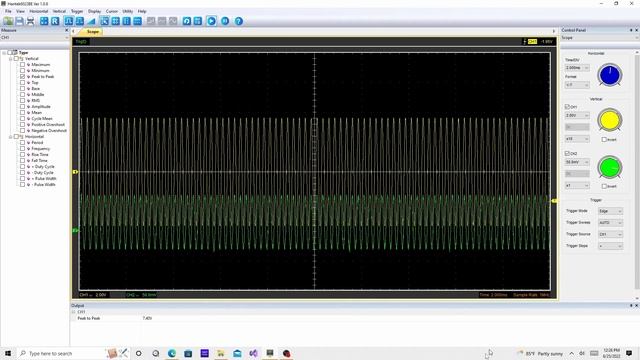
Task: Toggle the CH1 channel enable checkbox
Action: [x=567, y=107]
